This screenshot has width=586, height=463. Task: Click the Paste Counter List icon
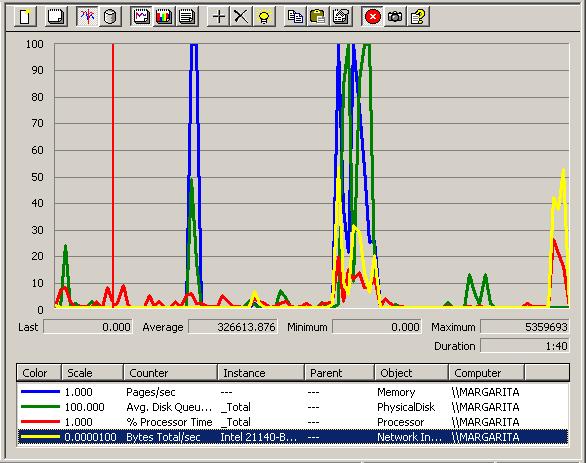pyautogui.click(x=318, y=17)
